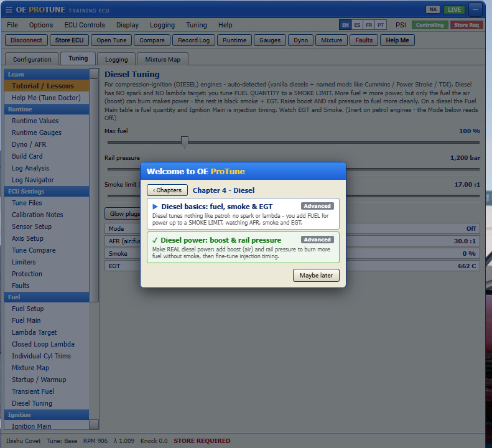
Task: Toggle the NA indicator badge
Action: 433,9
